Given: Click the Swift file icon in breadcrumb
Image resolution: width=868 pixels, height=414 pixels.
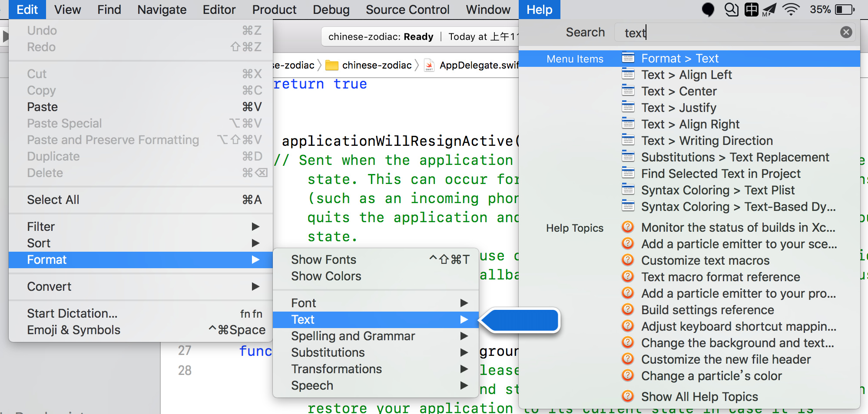Looking at the screenshot, I should [429, 65].
